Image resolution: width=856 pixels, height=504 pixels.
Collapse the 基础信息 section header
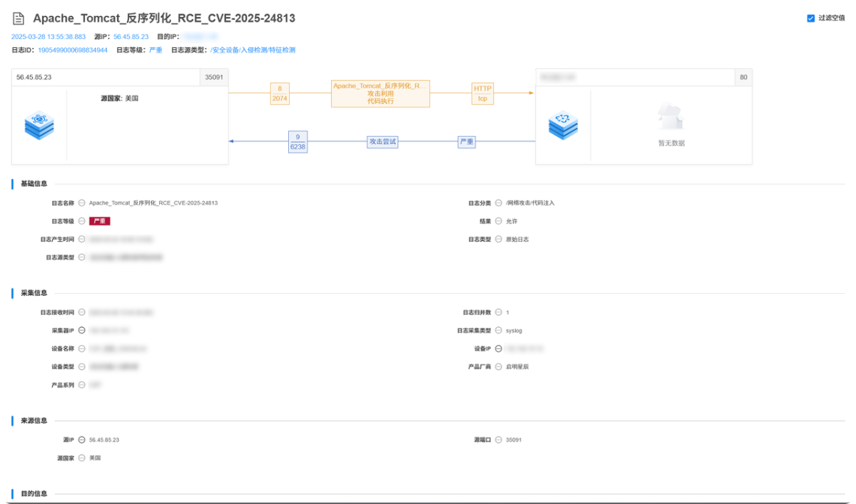coord(34,184)
